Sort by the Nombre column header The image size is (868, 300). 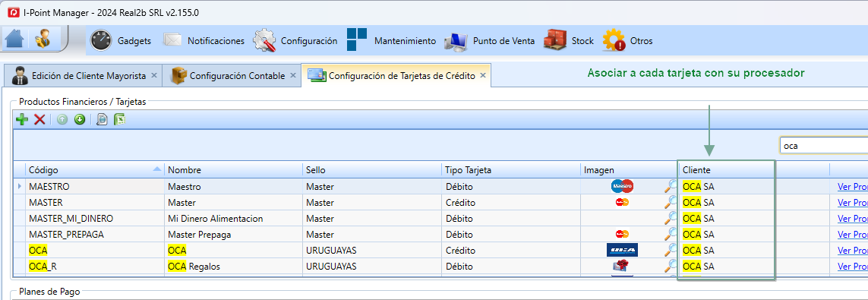(234, 170)
